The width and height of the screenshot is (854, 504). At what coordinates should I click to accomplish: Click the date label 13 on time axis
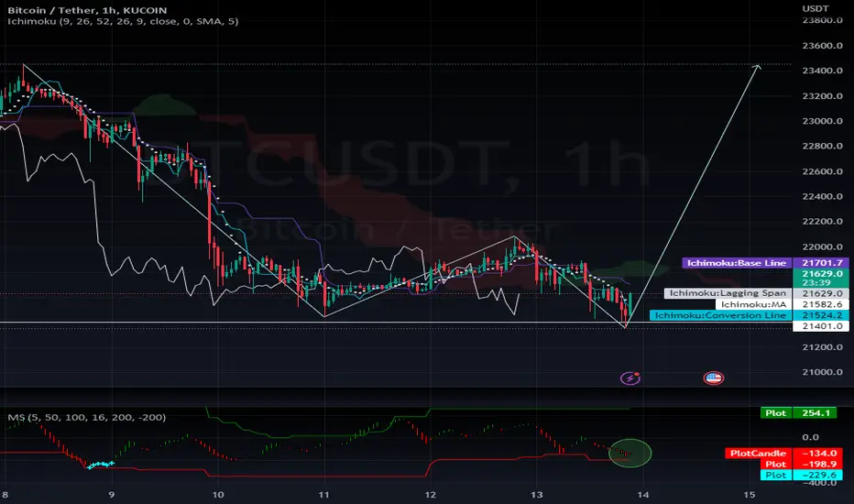pos(536,495)
